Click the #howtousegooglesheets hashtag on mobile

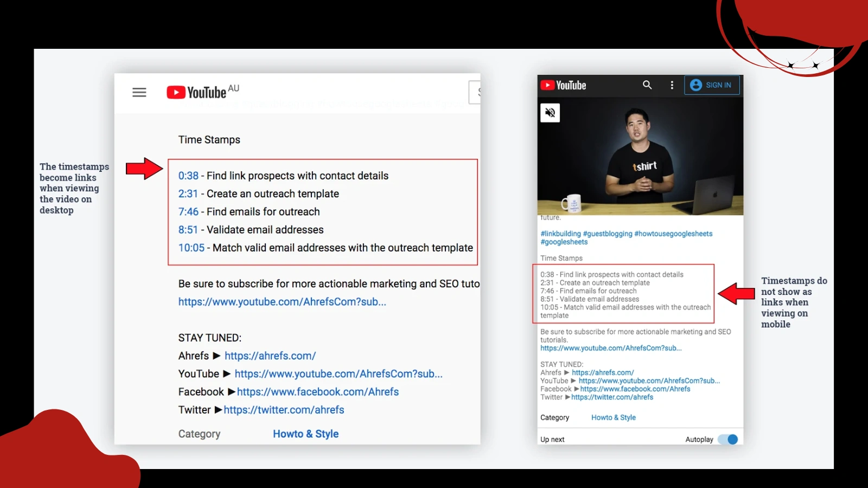point(673,234)
